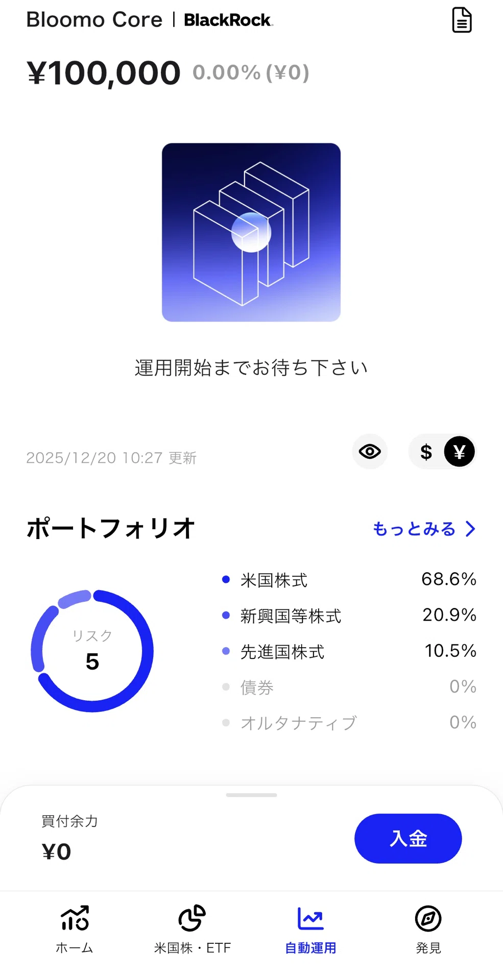This screenshot has width=503, height=980.
Task: Go to ホーム tab
Action: [75, 929]
